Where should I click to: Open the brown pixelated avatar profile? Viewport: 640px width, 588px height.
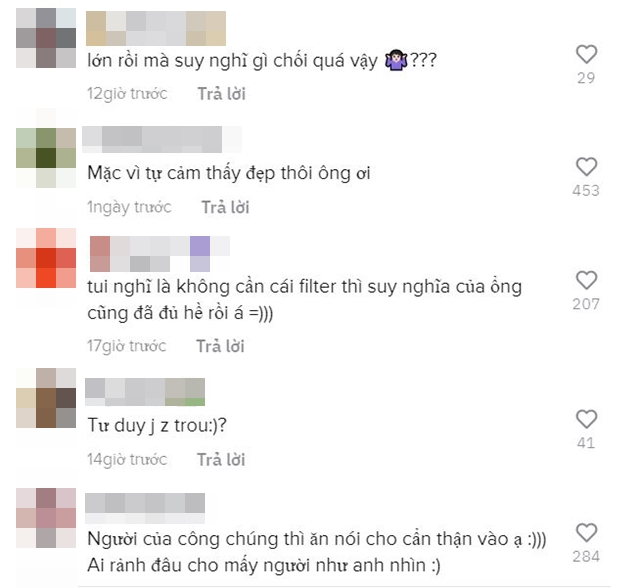click(46, 398)
